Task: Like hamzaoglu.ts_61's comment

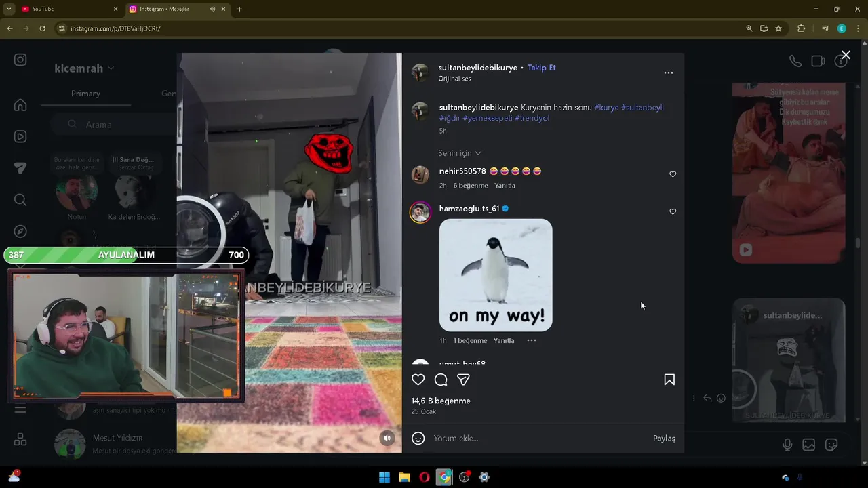Action: click(673, 211)
